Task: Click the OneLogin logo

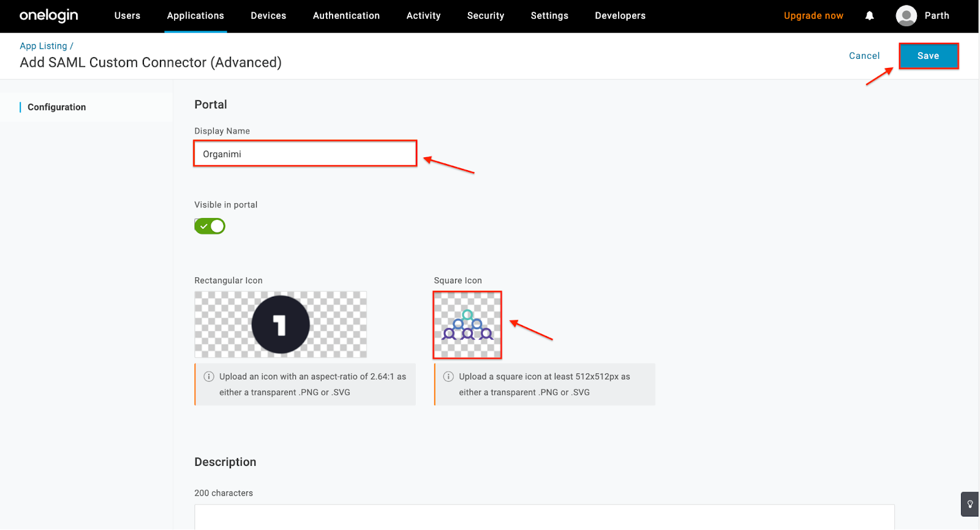Action: 49,15
